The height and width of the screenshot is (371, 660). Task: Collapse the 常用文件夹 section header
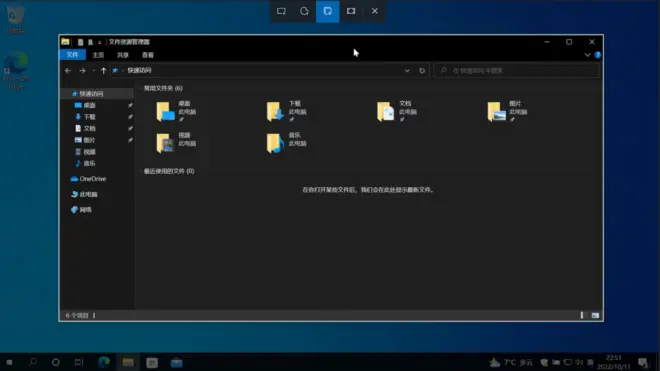(x=163, y=88)
